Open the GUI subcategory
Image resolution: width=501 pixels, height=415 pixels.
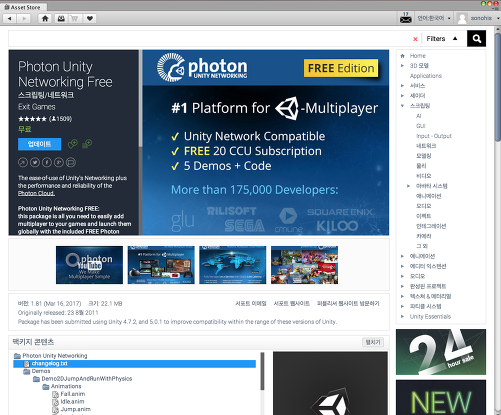421,126
